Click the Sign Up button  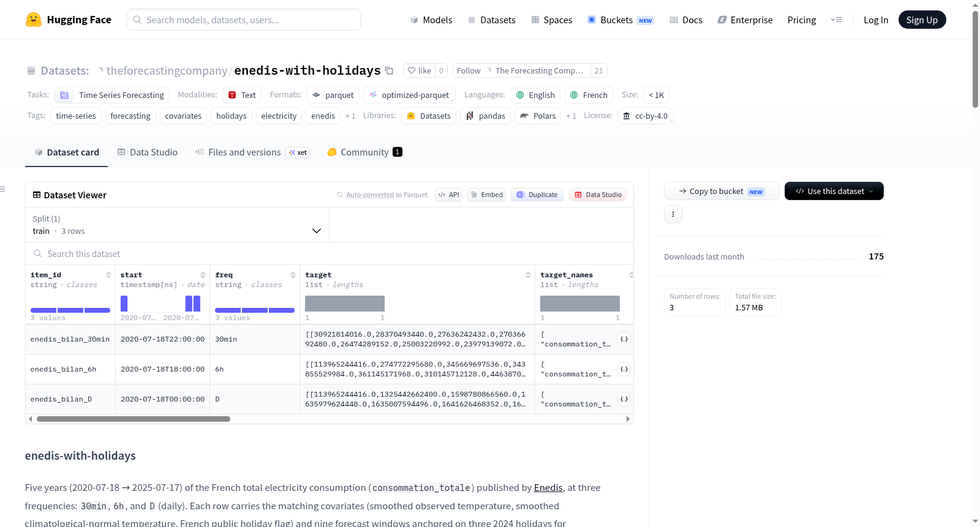click(922, 20)
